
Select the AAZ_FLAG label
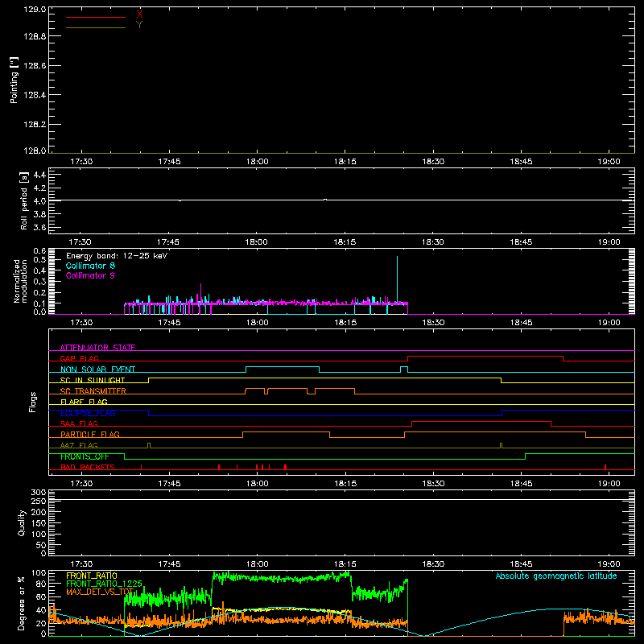[x=79, y=445]
